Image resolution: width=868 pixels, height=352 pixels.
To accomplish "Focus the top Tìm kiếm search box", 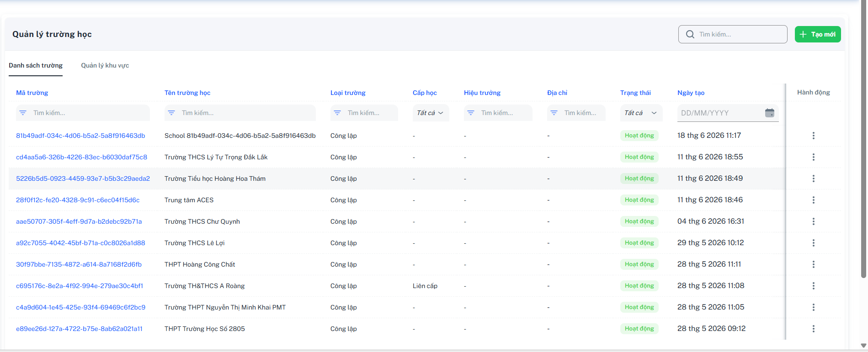I will (733, 34).
